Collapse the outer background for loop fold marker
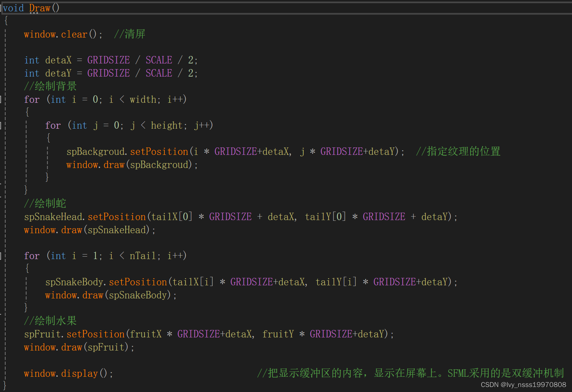This screenshot has height=392, width=572. tap(2, 100)
